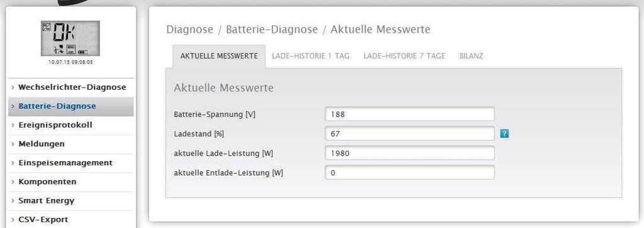Click the Ladestand percentage field

pos(409,133)
